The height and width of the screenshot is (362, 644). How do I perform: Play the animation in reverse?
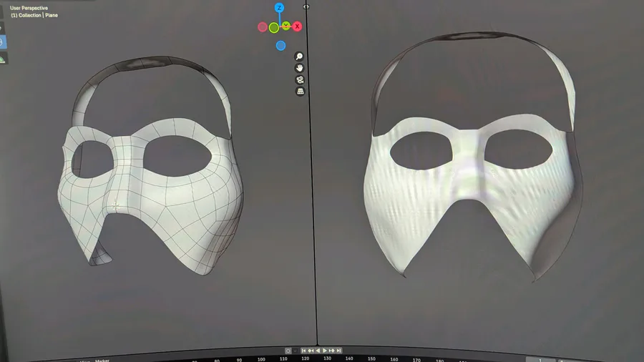tap(318, 351)
